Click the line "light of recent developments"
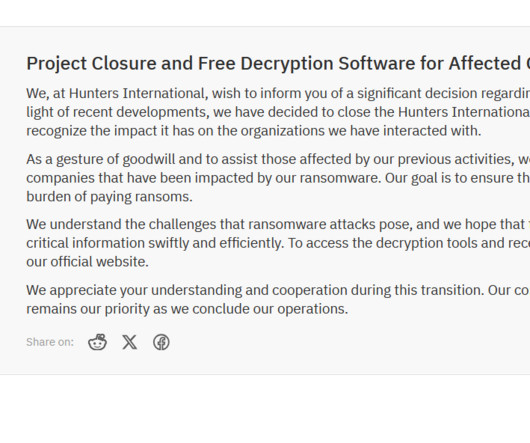 tap(278, 112)
